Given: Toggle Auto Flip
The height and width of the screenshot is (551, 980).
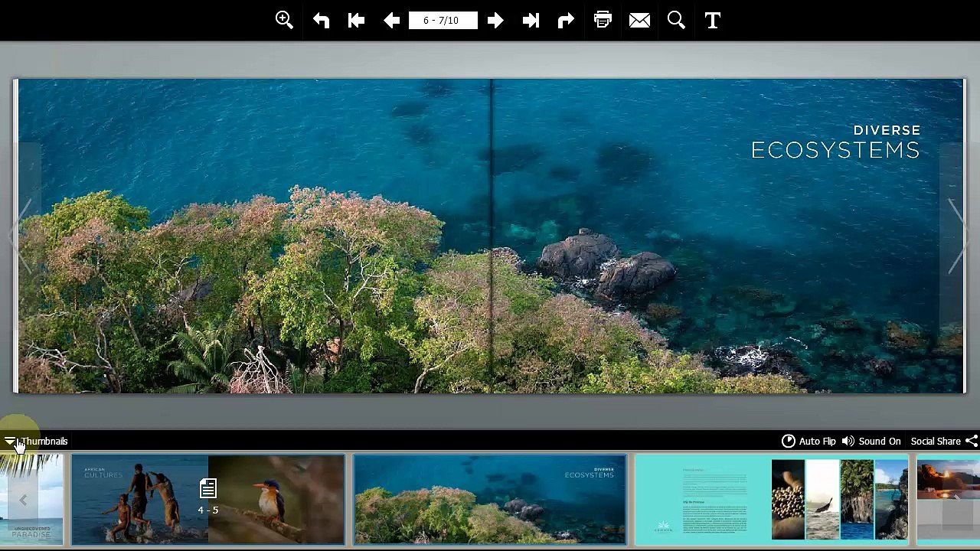Looking at the screenshot, I should [817, 442].
